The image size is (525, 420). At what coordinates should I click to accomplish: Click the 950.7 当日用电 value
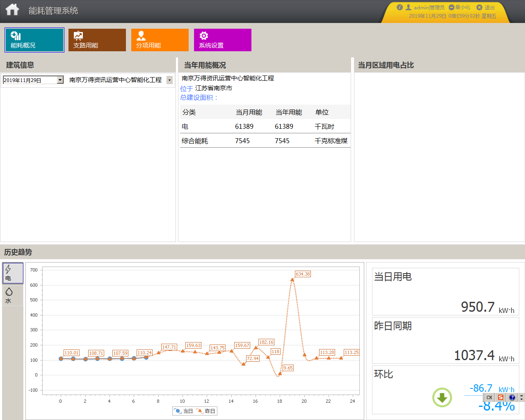point(478,307)
